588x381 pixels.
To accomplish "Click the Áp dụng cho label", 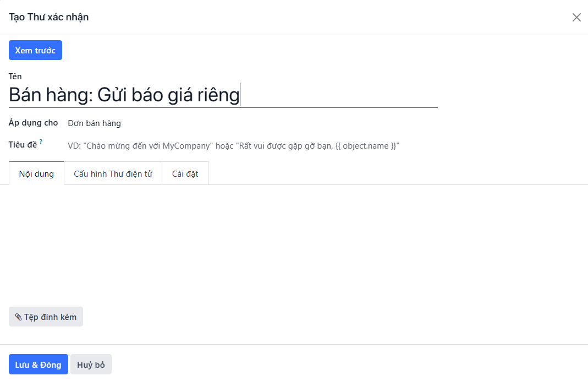I will (33, 123).
